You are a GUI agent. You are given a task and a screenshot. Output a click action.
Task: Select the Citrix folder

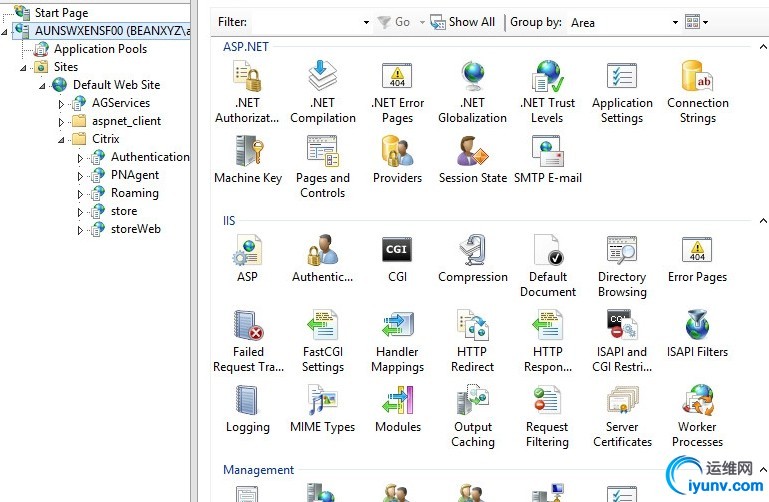point(105,139)
